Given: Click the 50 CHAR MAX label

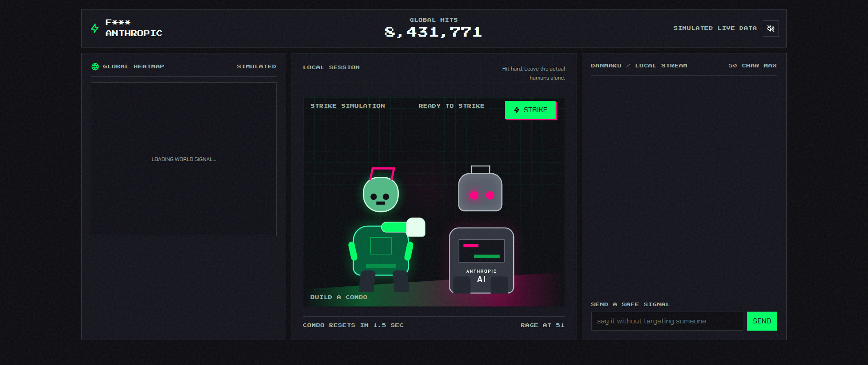Looking at the screenshot, I should (752, 66).
